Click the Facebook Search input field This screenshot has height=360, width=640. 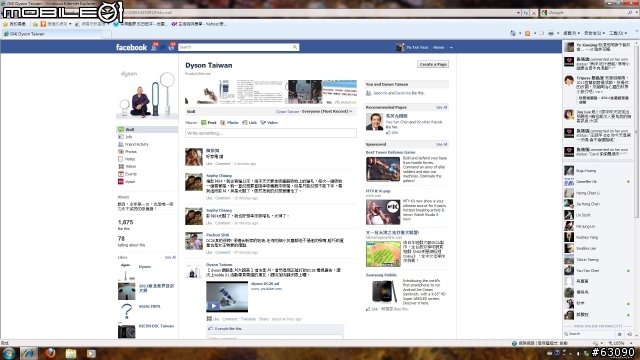pos(235,47)
